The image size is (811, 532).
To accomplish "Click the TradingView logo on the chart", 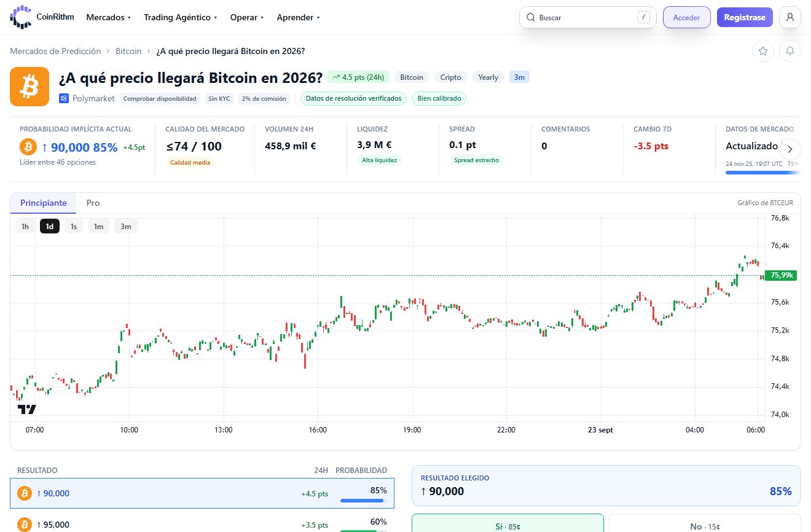I will coord(26,409).
